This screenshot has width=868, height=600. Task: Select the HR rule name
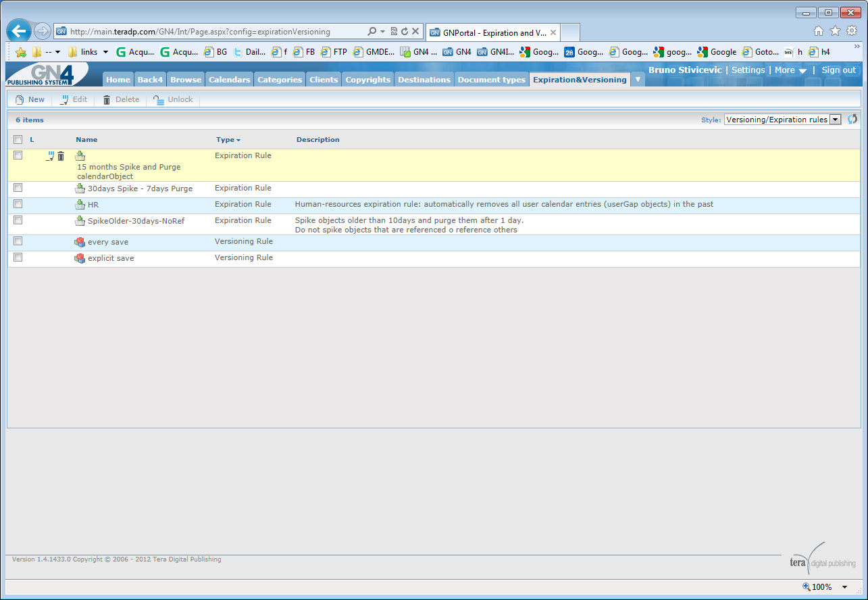point(93,205)
